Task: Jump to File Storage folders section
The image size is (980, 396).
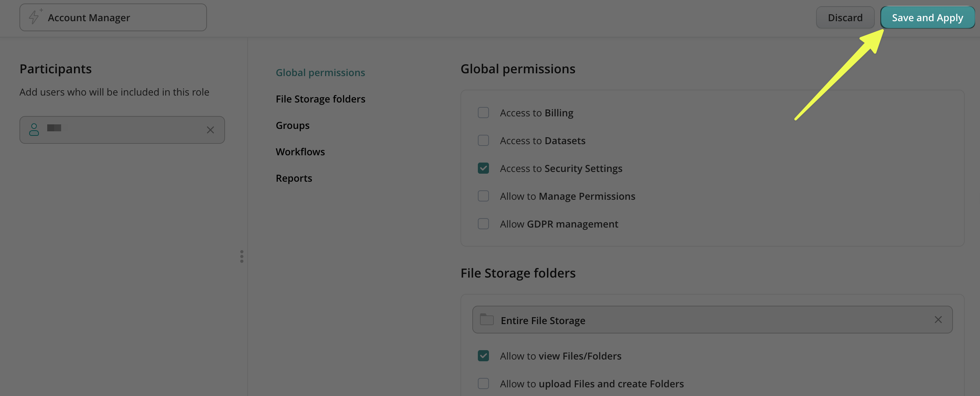Action: pyautogui.click(x=320, y=99)
